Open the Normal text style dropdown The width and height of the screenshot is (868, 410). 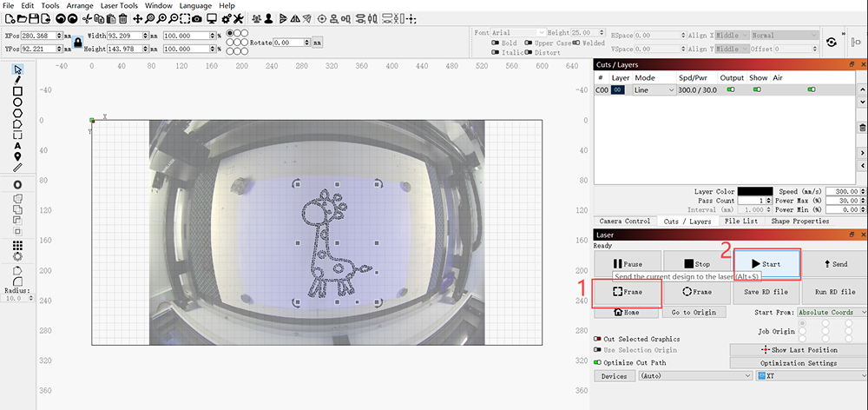pos(785,35)
